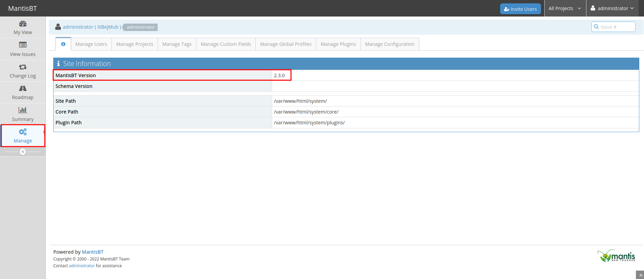Open the All Projects dropdown

point(565,8)
